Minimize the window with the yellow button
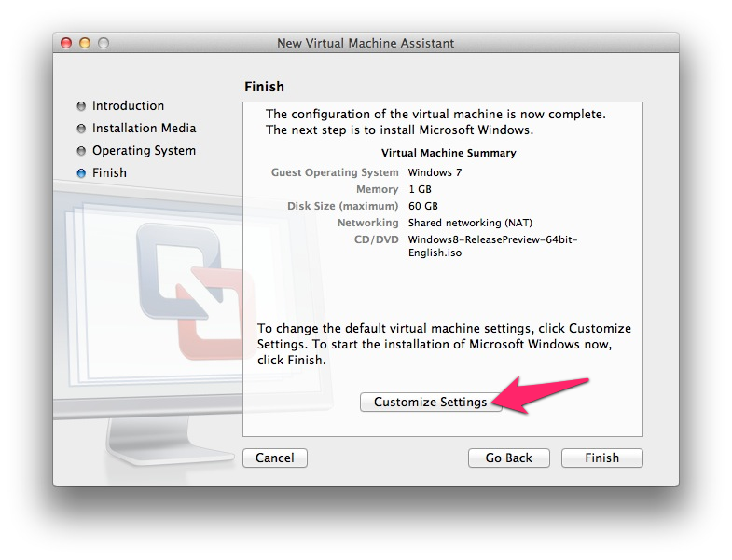 pos(85,43)
